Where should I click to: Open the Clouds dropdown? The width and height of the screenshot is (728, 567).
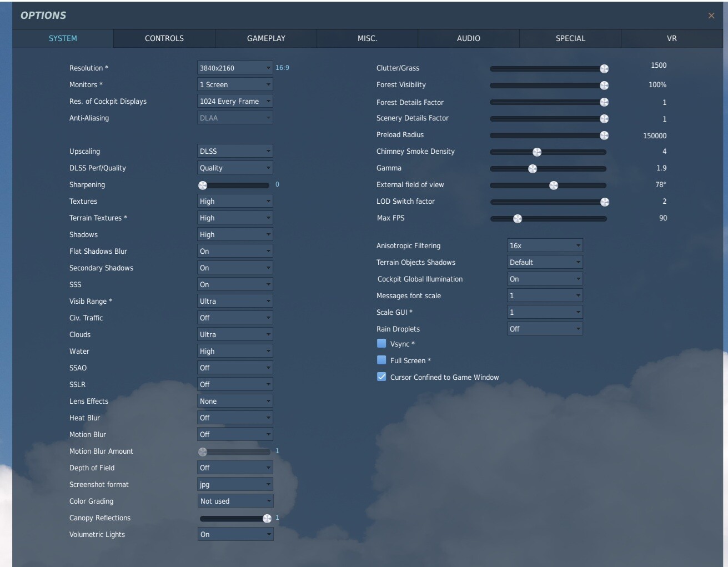(235, 334)
